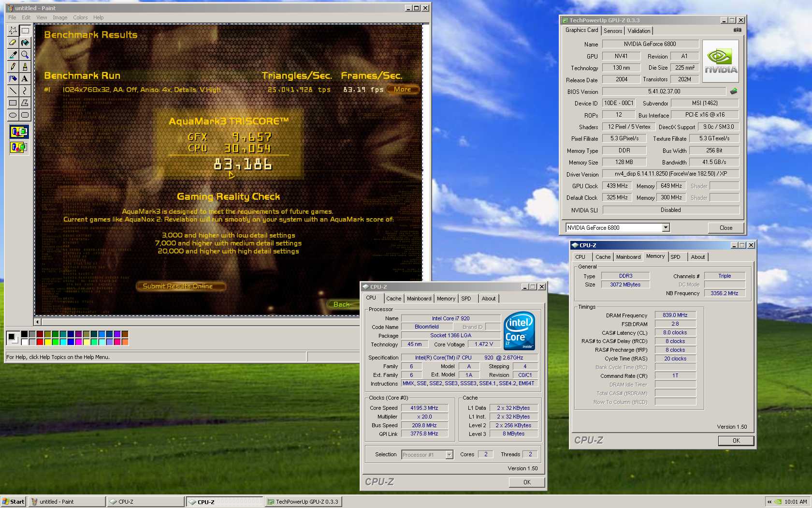Click the GPU-Z title bar icon
812x508 pixels.
(x=565, y=20)
